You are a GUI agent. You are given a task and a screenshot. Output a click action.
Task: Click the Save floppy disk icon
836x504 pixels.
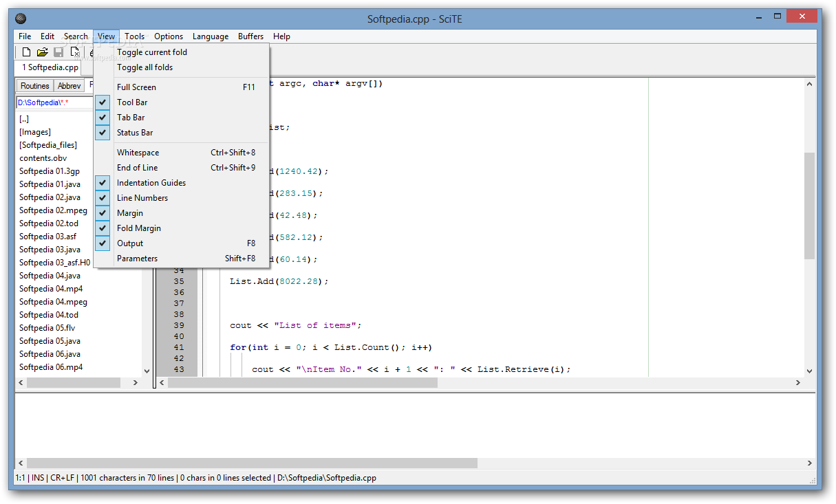pyautogui.click(x=58, y=52)
